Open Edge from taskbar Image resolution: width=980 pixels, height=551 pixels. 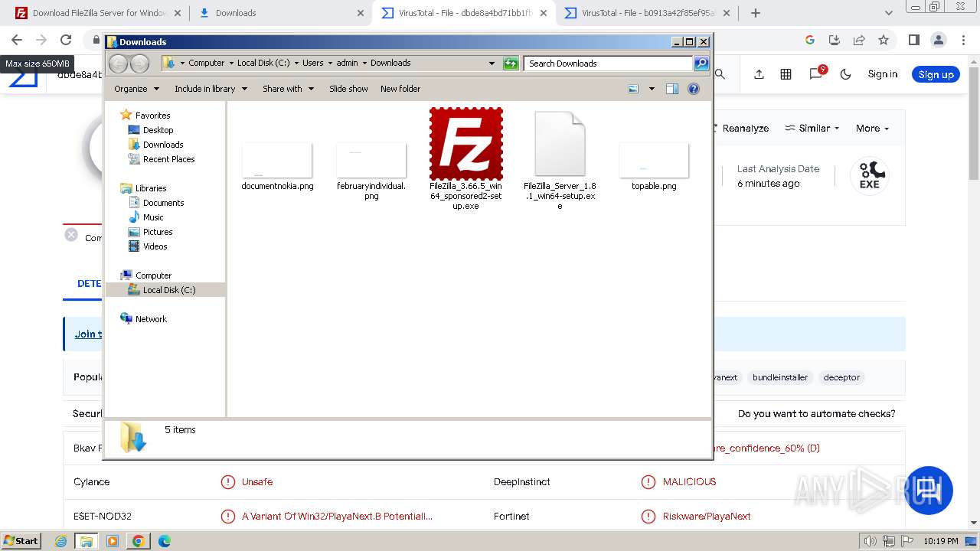[x=164, y=541]
